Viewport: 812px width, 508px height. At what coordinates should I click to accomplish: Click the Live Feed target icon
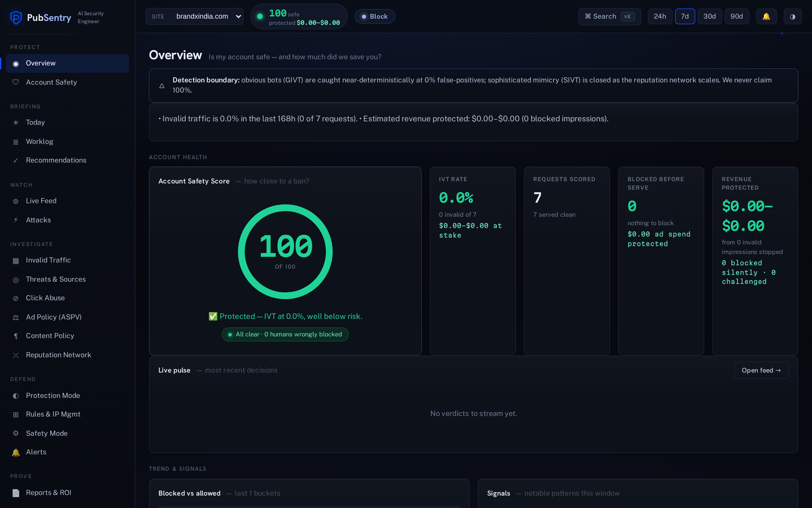click(x=16, y=201)
